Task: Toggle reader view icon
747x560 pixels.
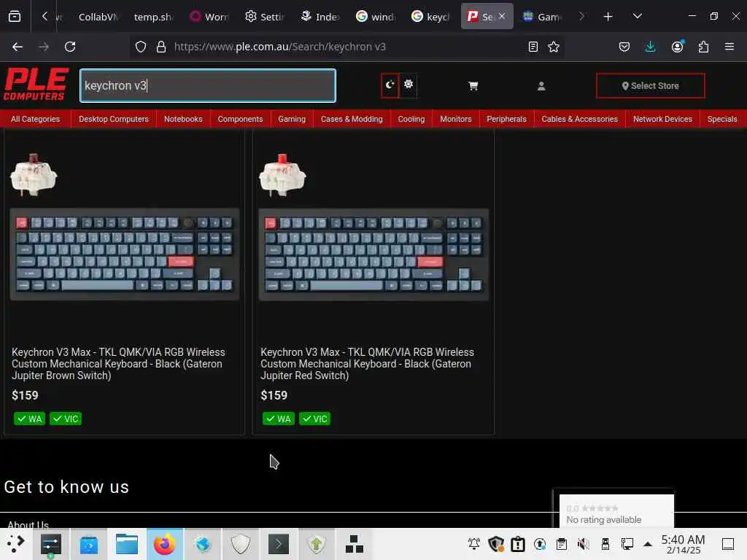Action: click(533, 47)
